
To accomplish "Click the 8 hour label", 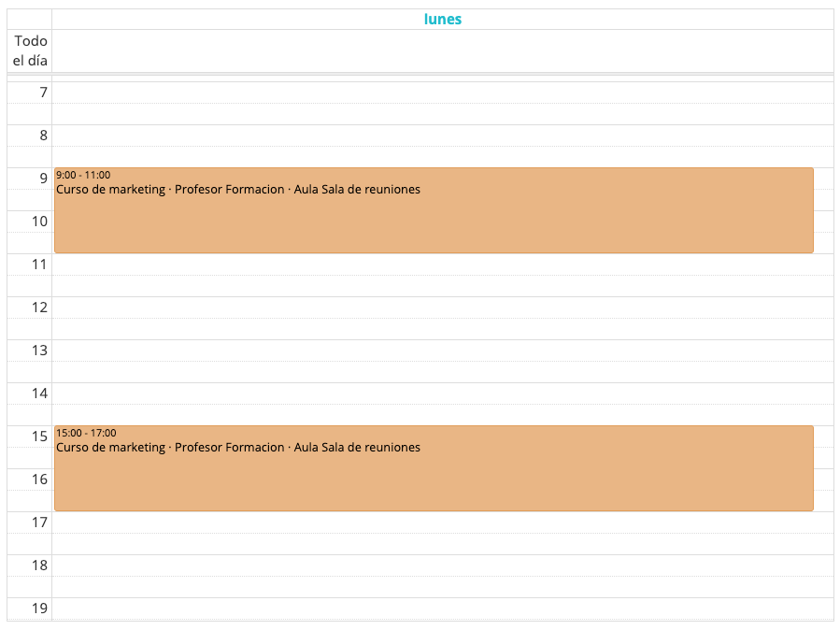I will click(43, 136).
